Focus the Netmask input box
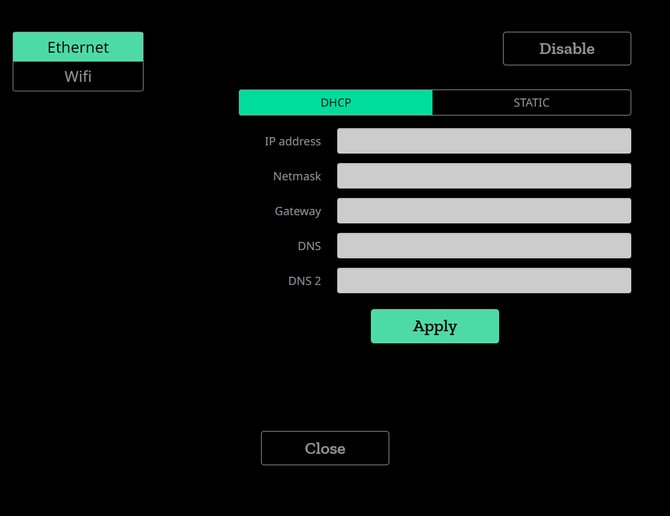The image size is (670, 516). tap(483, 176)
